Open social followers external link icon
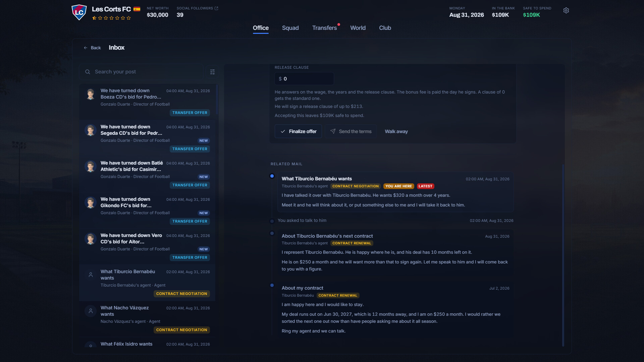The image size is (644, 362). click(x=216, y=8)
